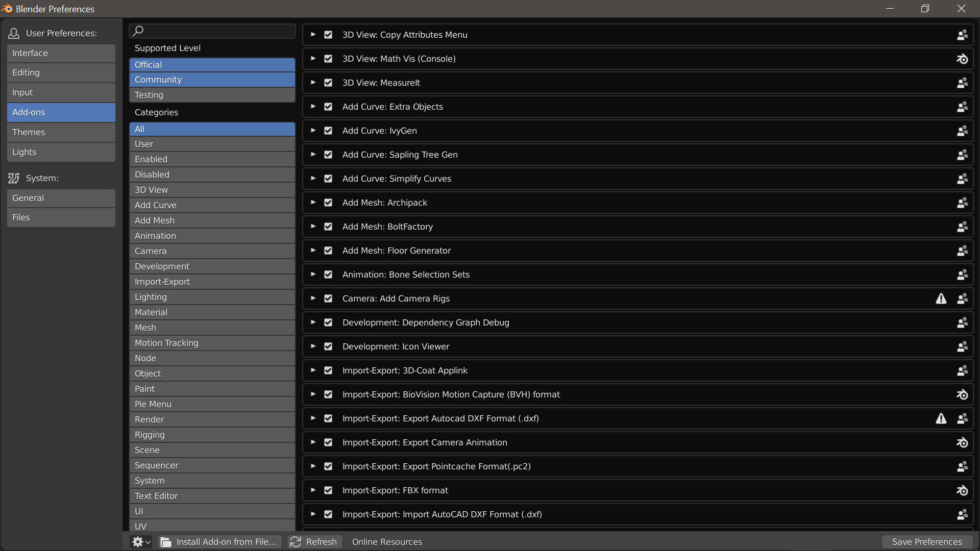This screenshot has height=551, width=980.
Task: Click the community icon on Icon Viewer row
Action: (x=962, y=346)
